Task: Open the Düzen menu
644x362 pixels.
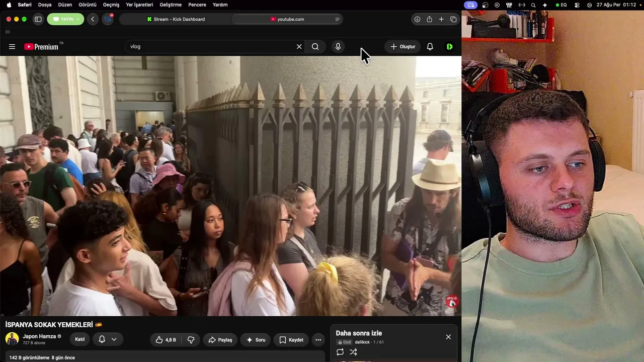Action: click(x=65, y=5)
